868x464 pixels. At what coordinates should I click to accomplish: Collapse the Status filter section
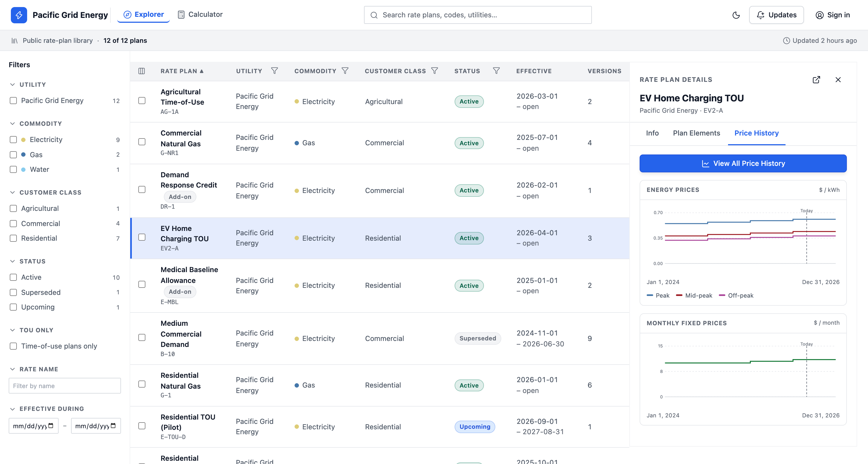[12, 261]
